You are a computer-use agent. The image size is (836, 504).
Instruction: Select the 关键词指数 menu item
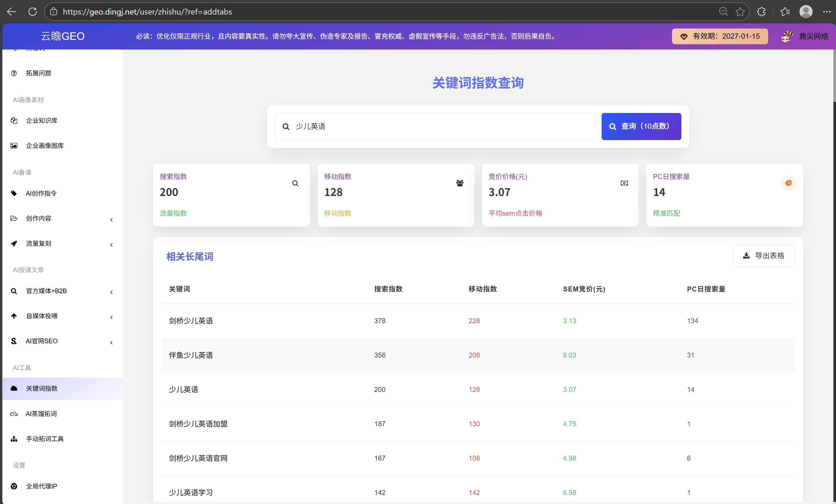[x=42, y=388]
